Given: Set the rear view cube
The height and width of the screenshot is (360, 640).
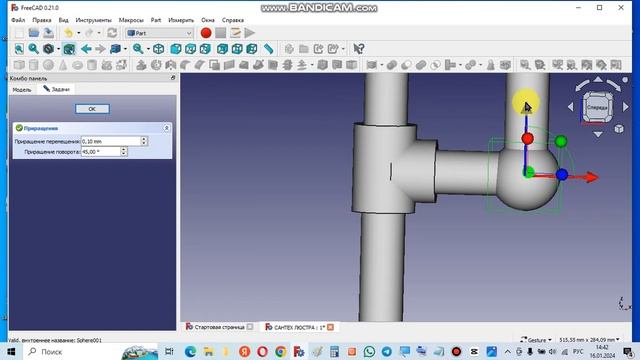Looking at the screenshot, I should click(222, 49).
